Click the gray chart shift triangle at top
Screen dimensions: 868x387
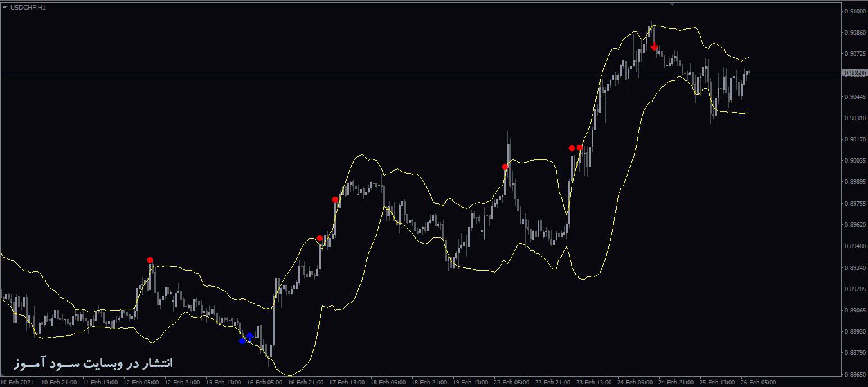click(x=672, y=4)
